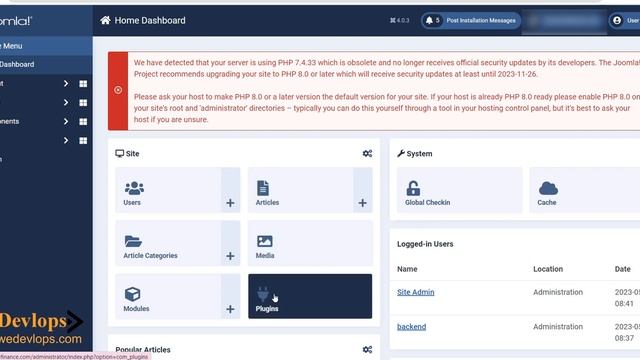Expand fourth sidebar menu chevron
The width and height of the screenshot is (640, 360).
[66, 140]
